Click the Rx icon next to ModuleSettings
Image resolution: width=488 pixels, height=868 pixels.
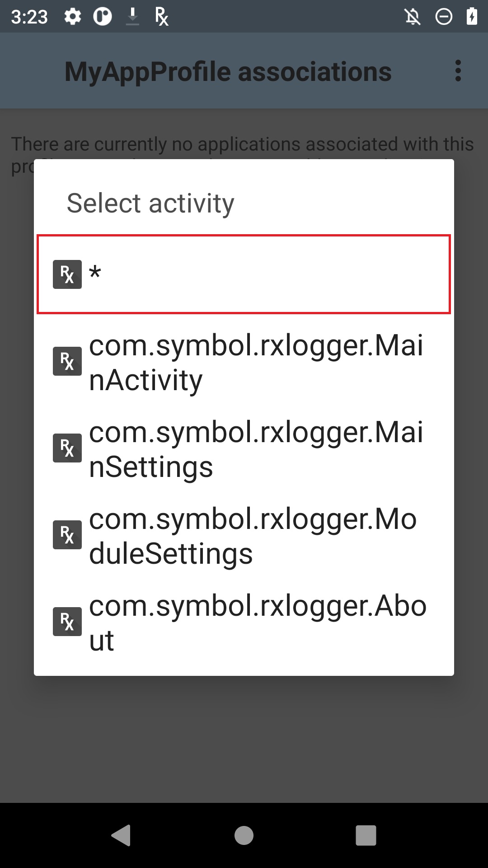(67, 535)
